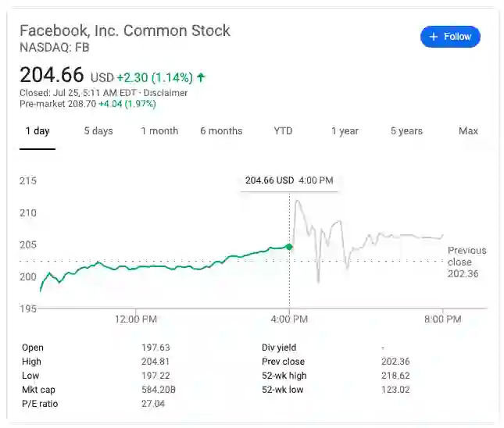View the 1 year chart tab

(345, 131)
